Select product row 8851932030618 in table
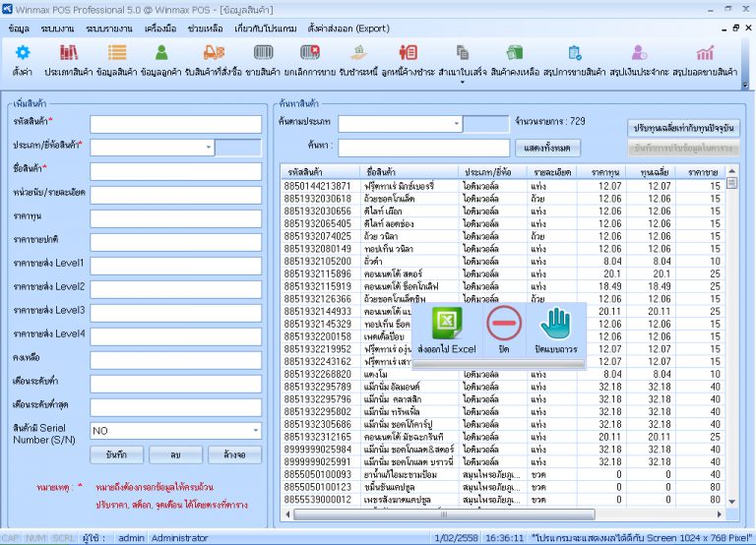Screen dimensions: 756x545 click(503, 199)
